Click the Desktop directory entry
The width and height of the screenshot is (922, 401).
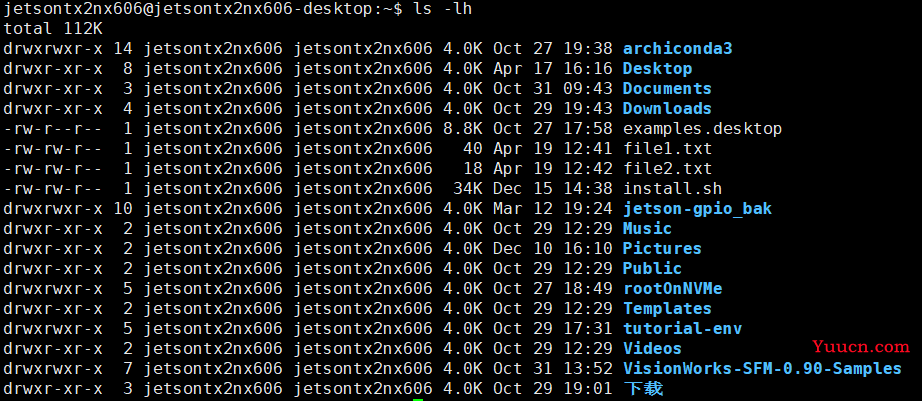(657, 68)
